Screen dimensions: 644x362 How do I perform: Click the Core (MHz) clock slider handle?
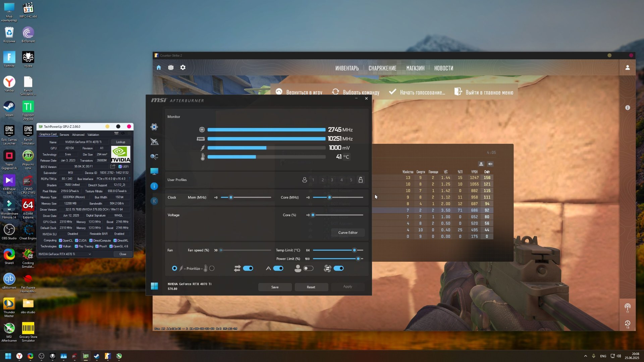tap(329, 197)
